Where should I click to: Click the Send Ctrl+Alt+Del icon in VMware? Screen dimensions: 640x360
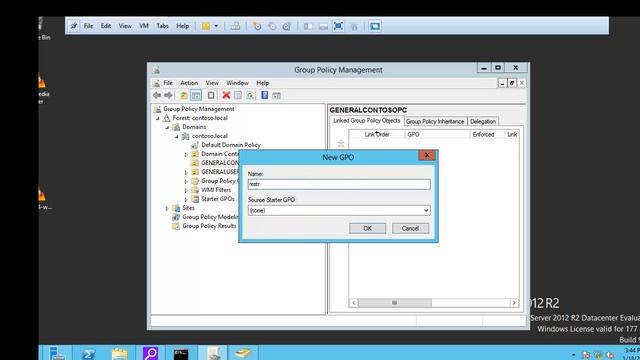[x=235, y=26]
